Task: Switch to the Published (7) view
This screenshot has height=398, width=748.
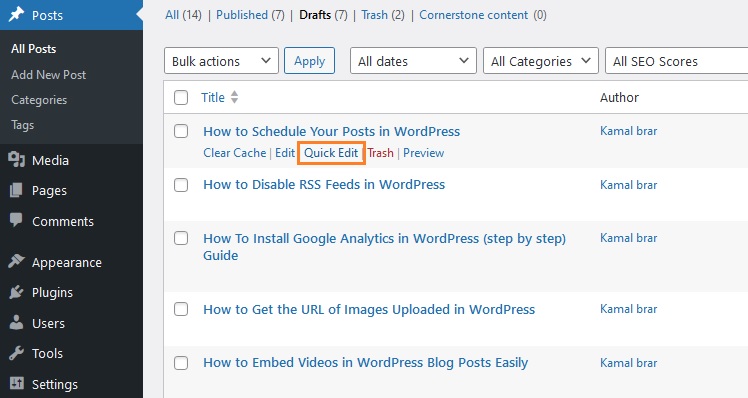Action: [x=250, y=15]
